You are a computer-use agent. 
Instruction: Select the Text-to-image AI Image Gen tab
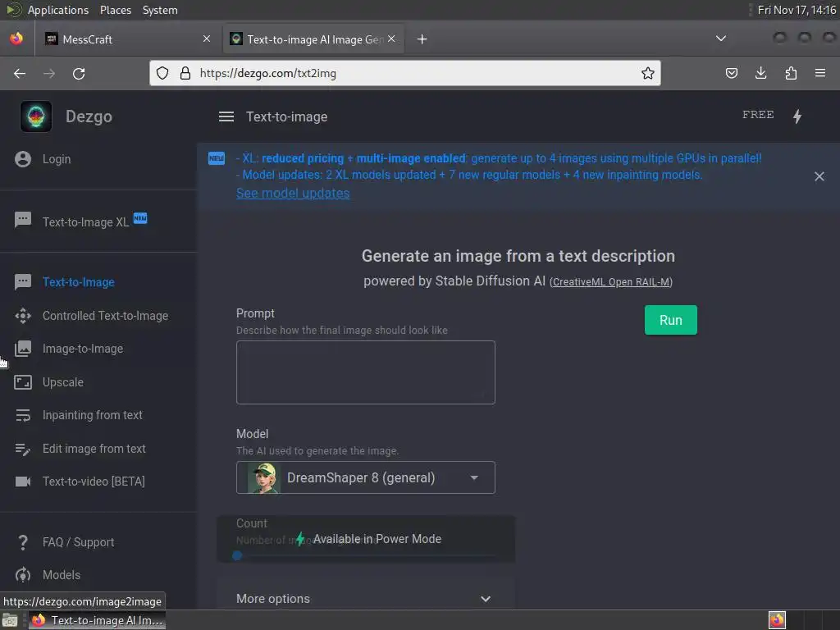[314, 39]
